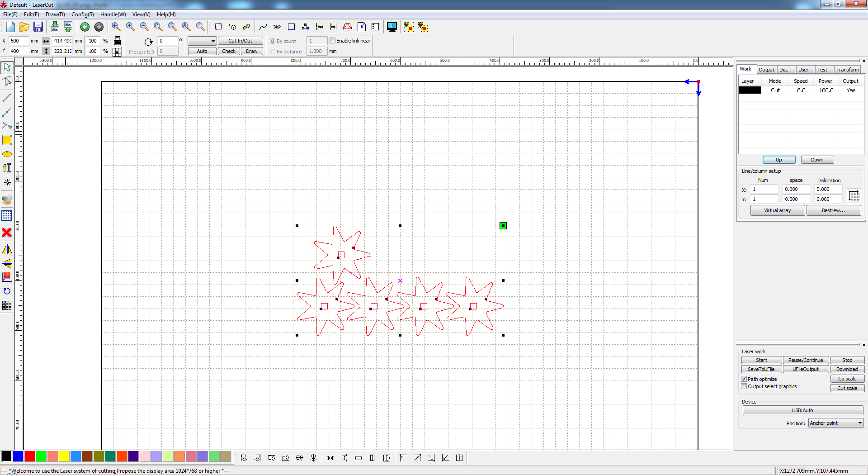Select the rectangle drawing tool
The height and width of the screenshot is (475, 868).
tap(7, 140)
